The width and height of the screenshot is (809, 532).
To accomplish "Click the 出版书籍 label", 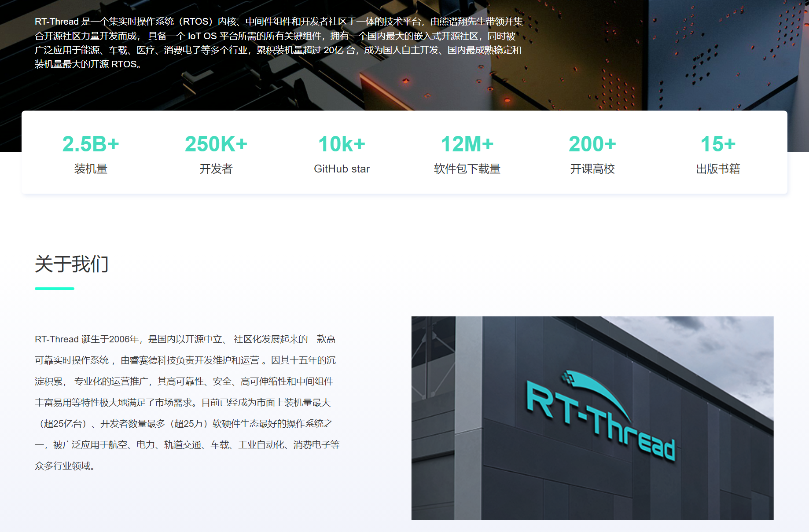I will point(718,169).
